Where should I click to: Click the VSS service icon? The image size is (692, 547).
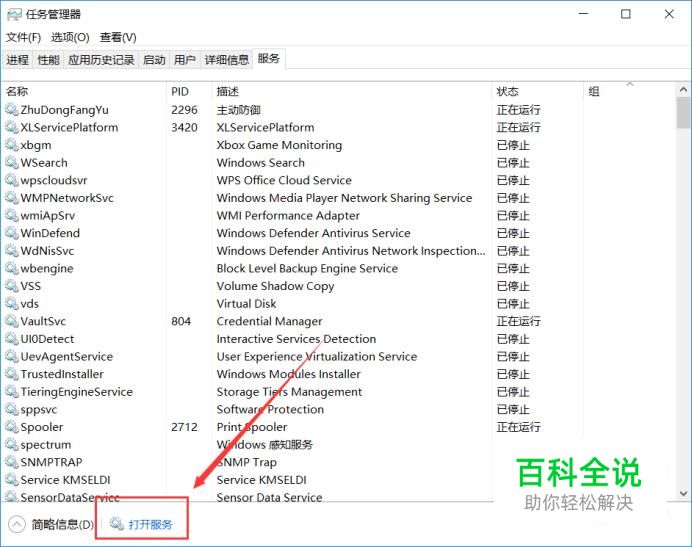click(x=11, y=286)
